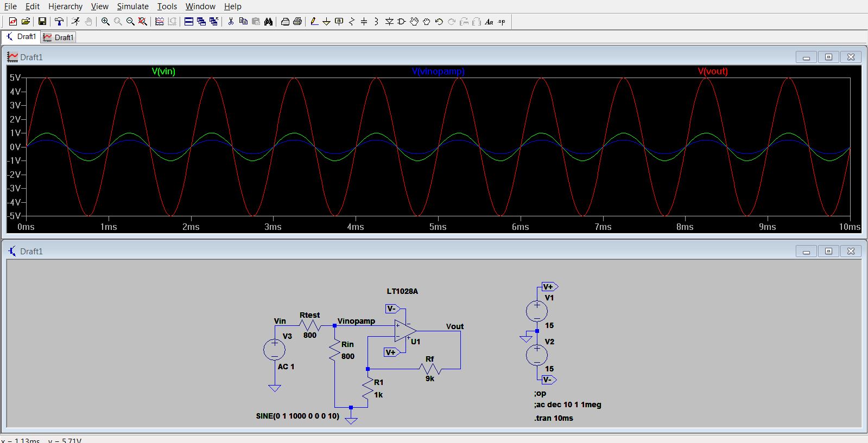Image resolution: width=868 pixels, height=443 pixels.
Task: Place a Ground symbol from the toolbar
Action: [x=326, y=22]
